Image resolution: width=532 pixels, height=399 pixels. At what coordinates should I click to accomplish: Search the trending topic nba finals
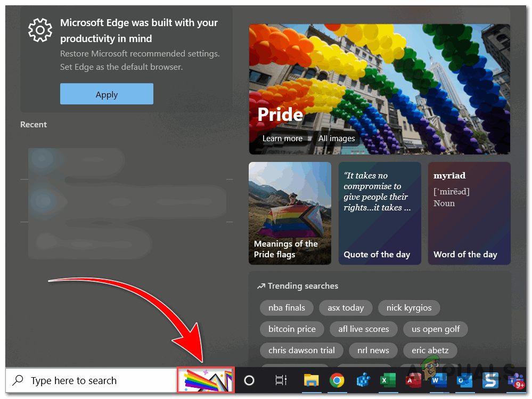tap(287, 308)
